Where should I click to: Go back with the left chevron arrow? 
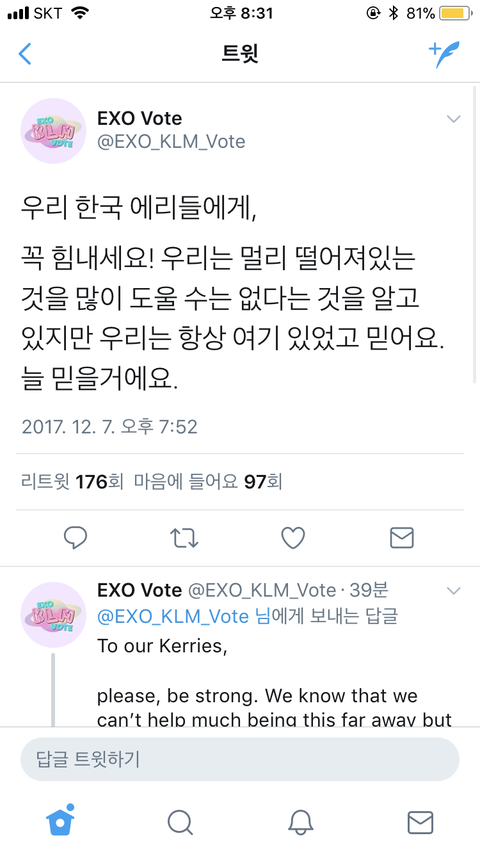25,54
